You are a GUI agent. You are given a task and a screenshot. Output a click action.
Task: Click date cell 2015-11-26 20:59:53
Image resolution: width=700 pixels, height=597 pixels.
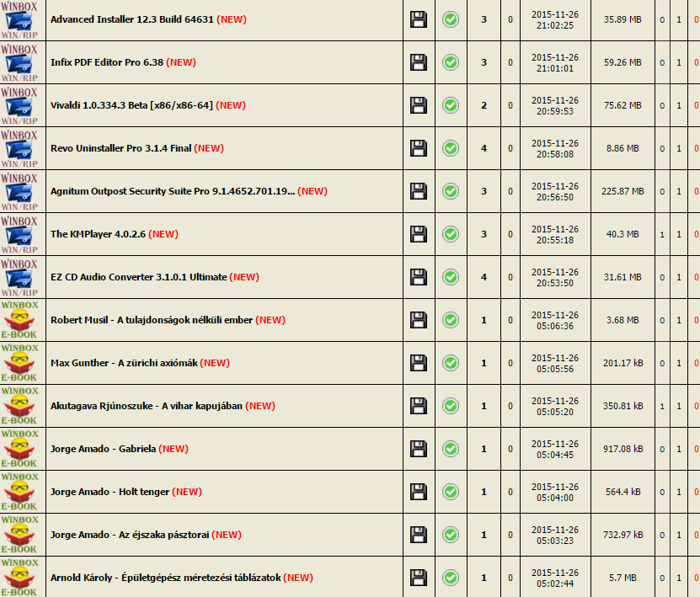(x=555, y=106)
